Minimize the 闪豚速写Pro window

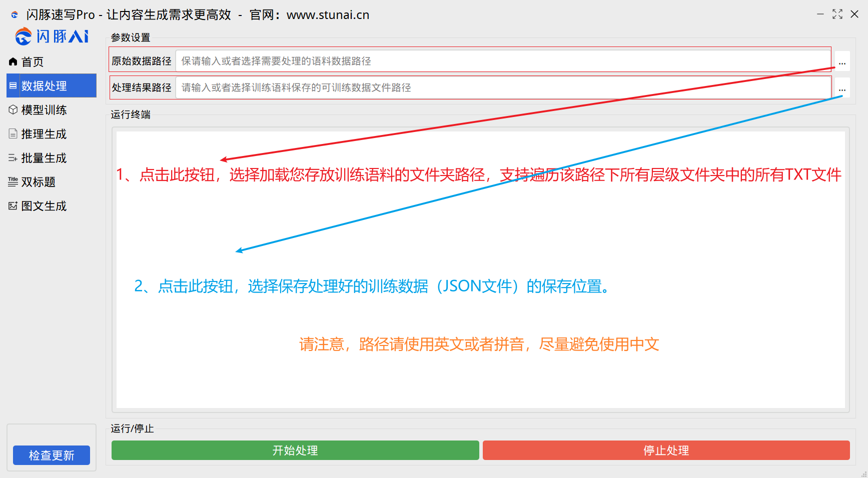pos(820,14)
